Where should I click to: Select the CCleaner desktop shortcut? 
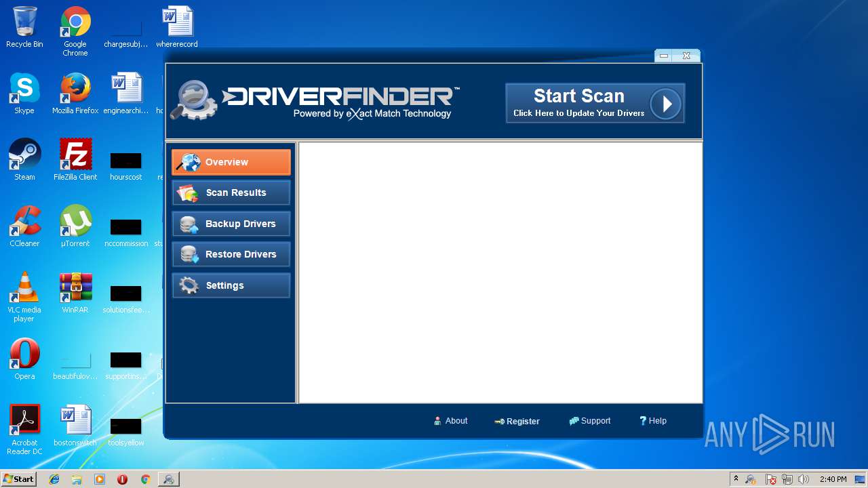[x=24, y=226]
